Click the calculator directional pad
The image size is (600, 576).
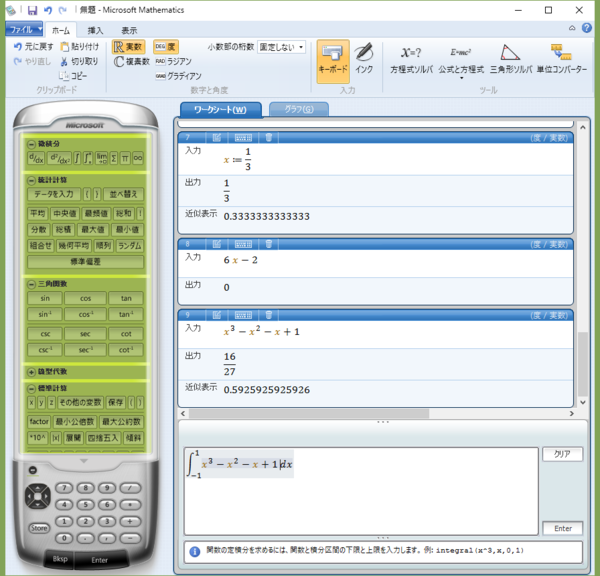pos(38,496)
